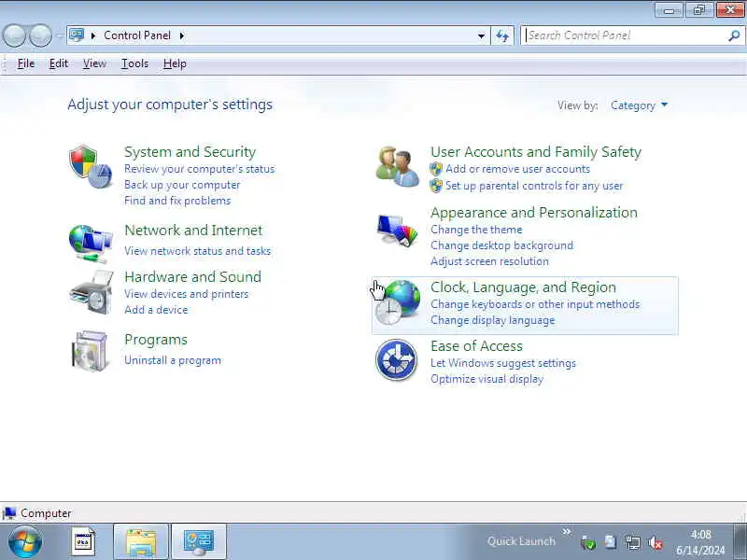Click Change the theme
The image size is (747, 560).
pos(476,230)
